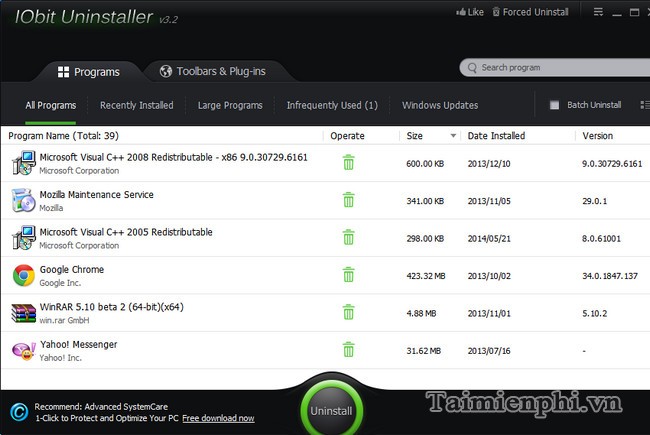Click the Advanced SystemCare logo icon

(x=19, y=412)
